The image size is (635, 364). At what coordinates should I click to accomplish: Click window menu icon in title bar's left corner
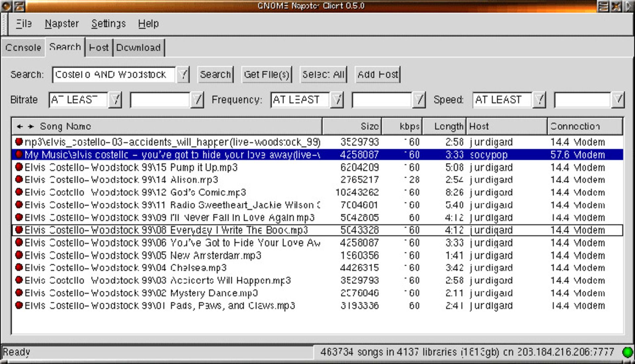tap(6, 6)
